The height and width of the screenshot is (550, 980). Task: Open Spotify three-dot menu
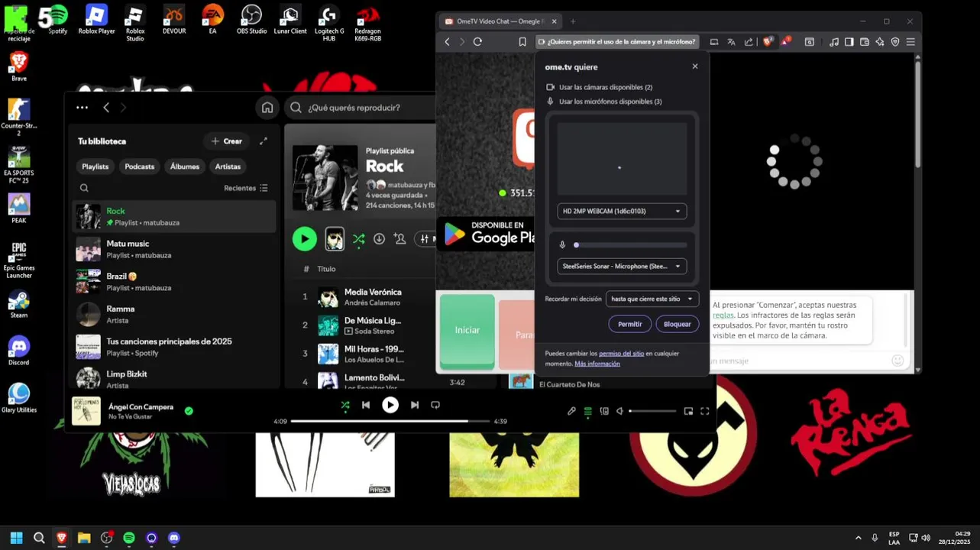(x=82, y=108)
